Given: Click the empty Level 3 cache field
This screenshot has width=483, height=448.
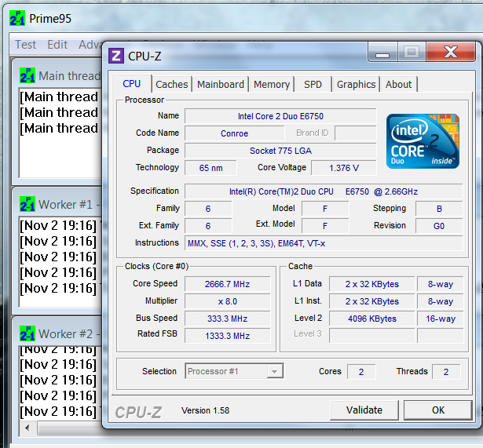Looking at the screenshot, I should 371,335.
